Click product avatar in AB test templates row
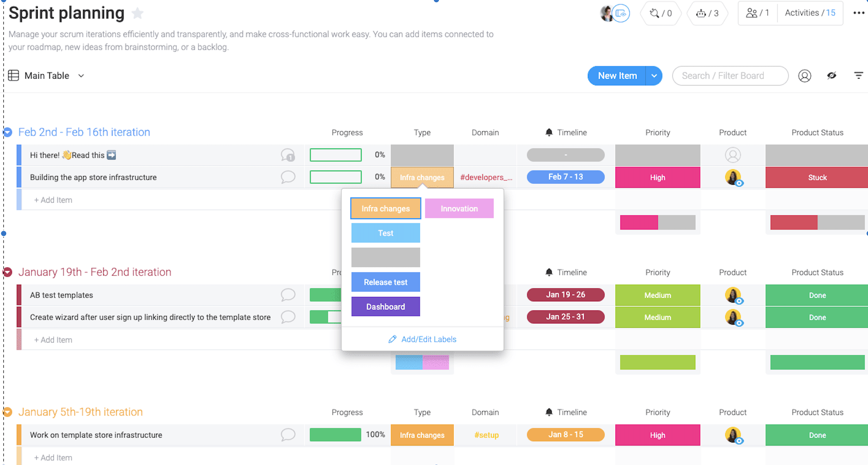This screenshot has height=465, width=868. [x=733, y=295]
